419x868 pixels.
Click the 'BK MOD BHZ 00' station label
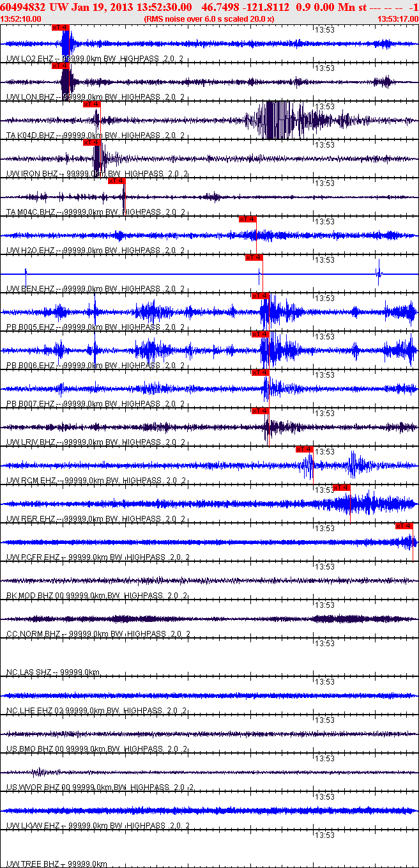point(36,596)
